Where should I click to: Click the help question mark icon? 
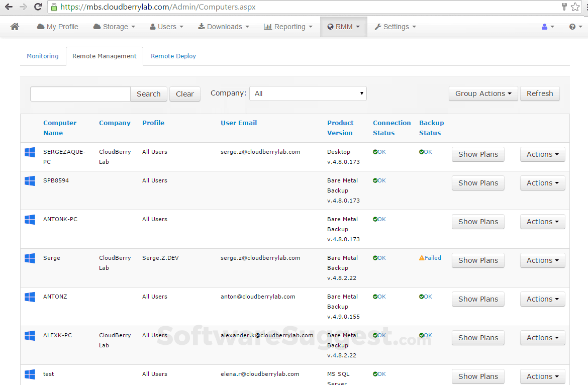coord(573,26)
